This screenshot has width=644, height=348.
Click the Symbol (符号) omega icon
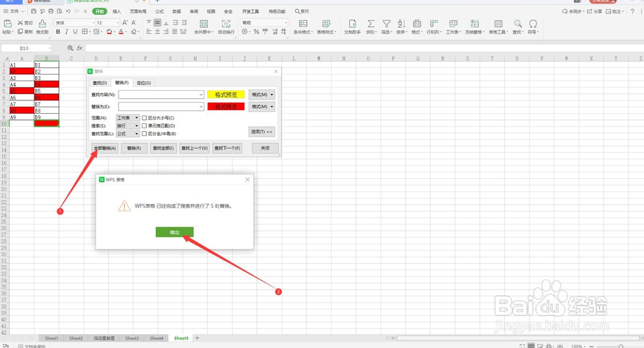pos(533,23)
